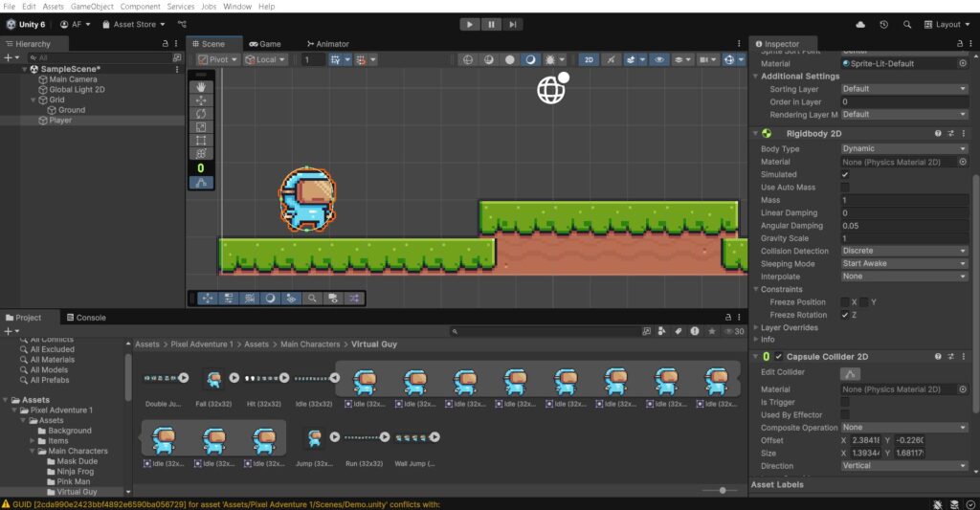Viewport: 980px width, 510px height.
Task: Open the global search icon
Action: pyautogui.click(x=907, y=24)
